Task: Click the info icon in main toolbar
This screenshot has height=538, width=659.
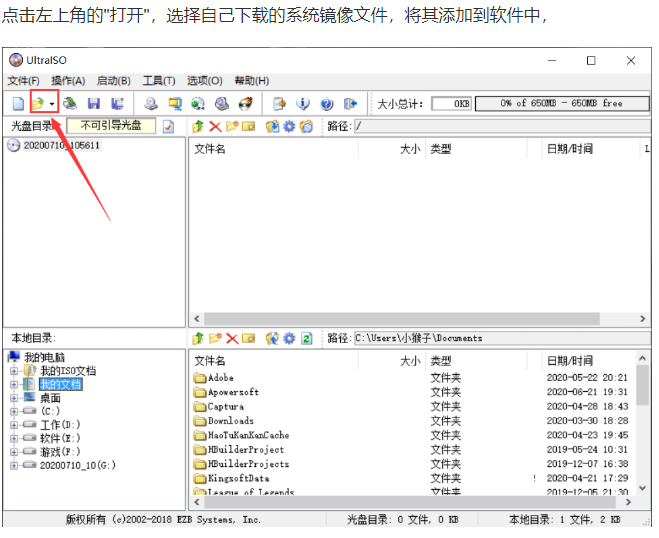Action: 303,103
